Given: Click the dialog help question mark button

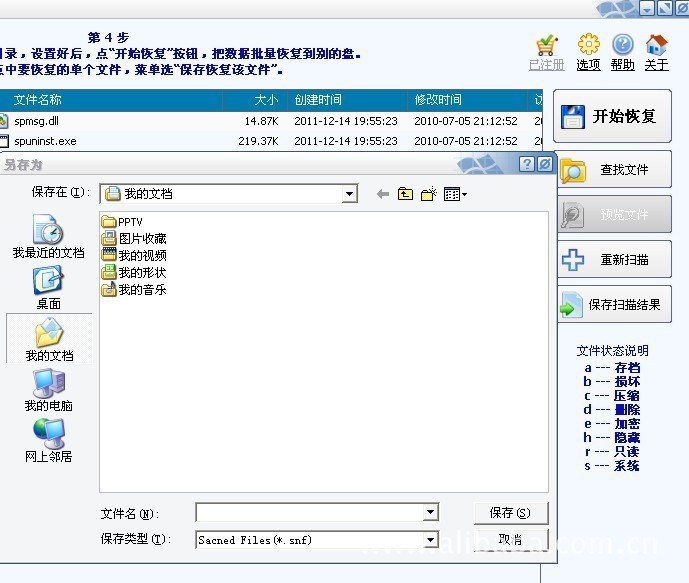Looking at the screenshot, I should click(x=526, y=164).
